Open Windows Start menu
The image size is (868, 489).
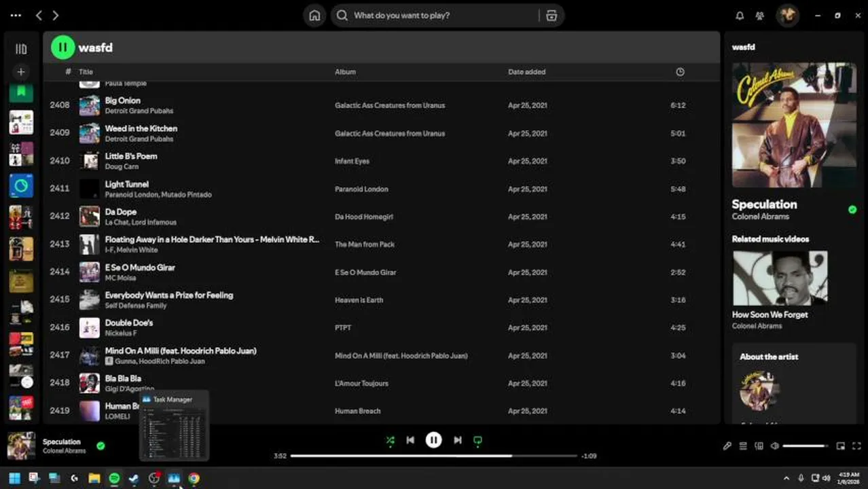(14, 478)
